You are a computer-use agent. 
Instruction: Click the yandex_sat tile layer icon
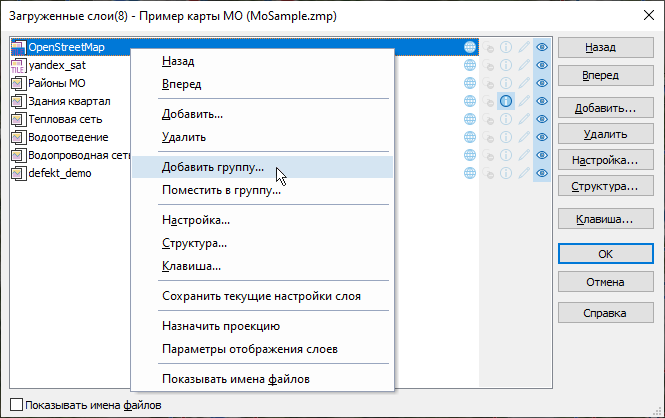(x=18, y=65)
